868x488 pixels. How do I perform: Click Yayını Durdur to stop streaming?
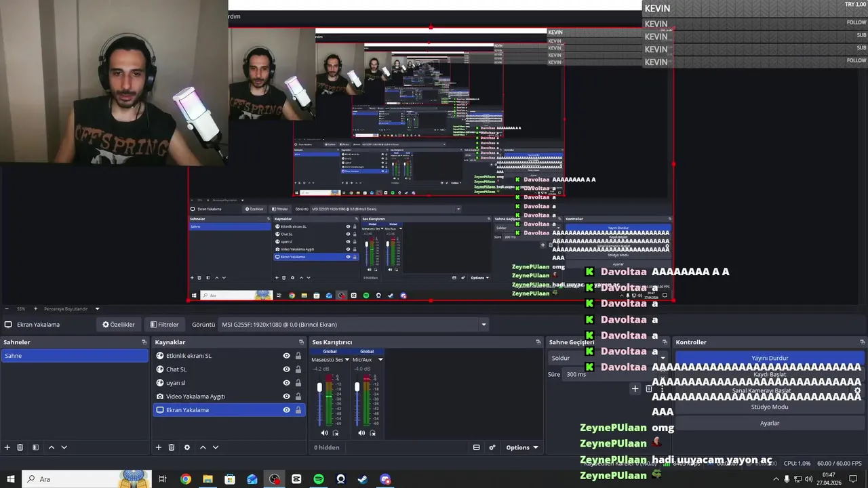point(770,358)
